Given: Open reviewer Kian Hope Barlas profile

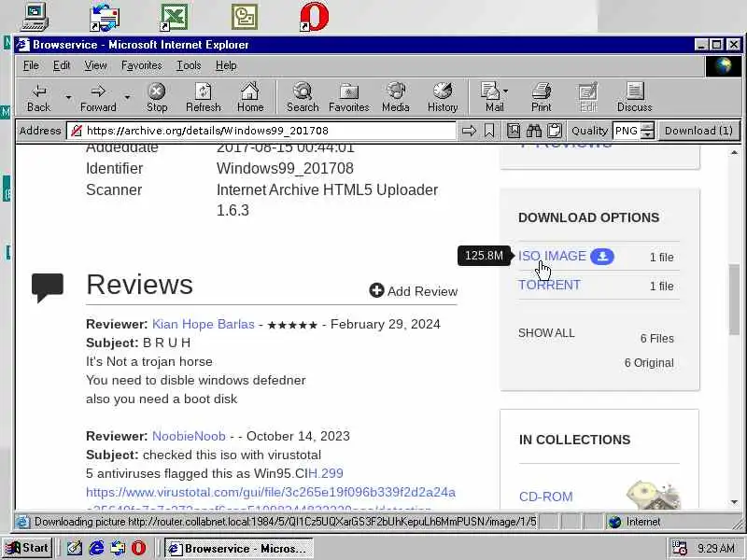Looking at the screenshot, I should point(204,324).
